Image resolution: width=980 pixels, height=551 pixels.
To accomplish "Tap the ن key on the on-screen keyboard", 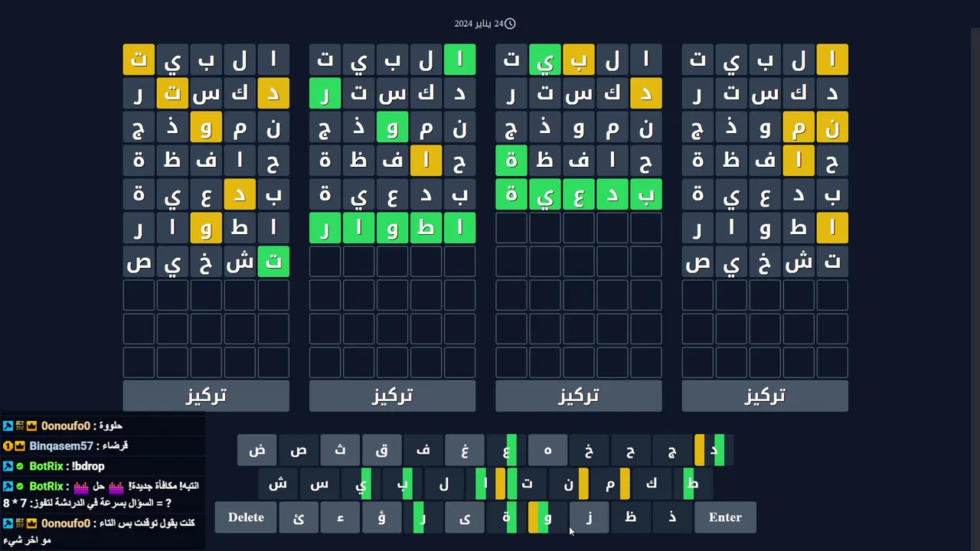I will 567,484.
